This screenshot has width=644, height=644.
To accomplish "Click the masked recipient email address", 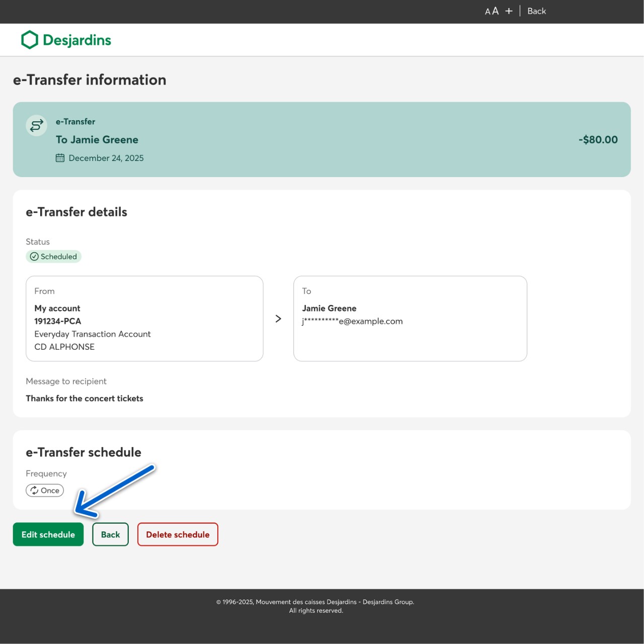I will point(352,321).
